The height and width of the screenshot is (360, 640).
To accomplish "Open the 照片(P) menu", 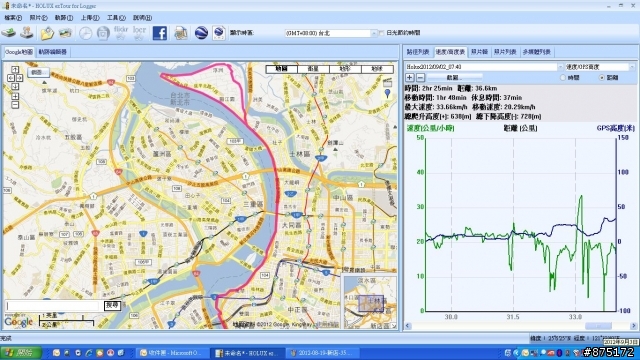I will (x=38, y=18).
